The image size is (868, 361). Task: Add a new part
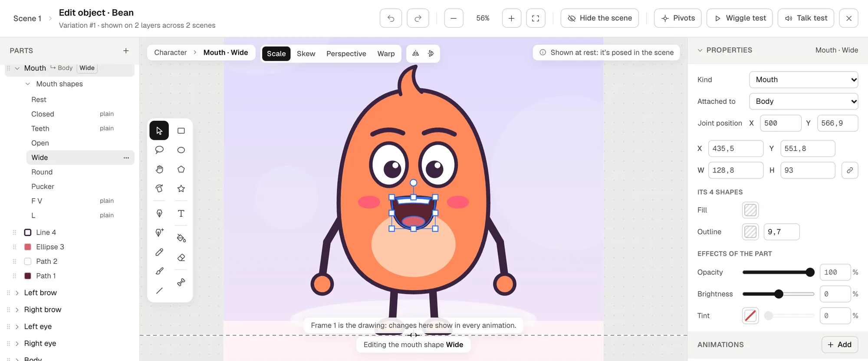point(126,51)
